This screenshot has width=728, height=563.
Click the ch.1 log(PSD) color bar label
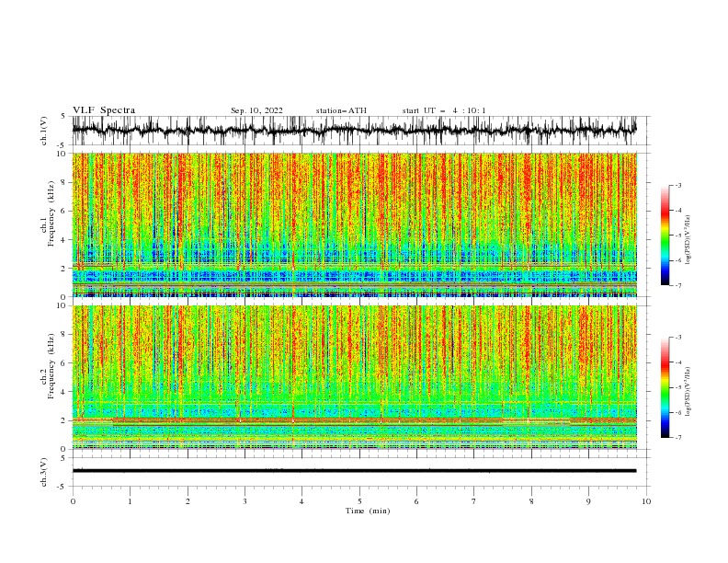pos(688,240)
